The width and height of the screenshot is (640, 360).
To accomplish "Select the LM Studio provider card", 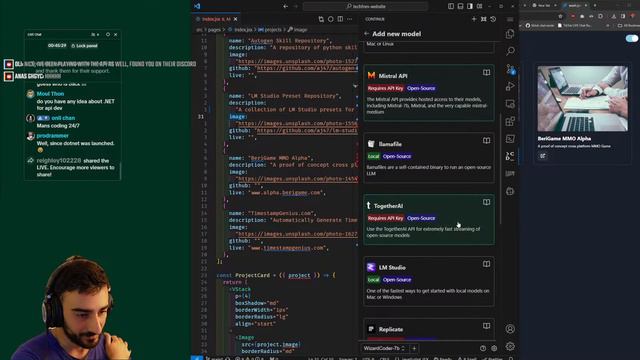I will click(429, 281).
